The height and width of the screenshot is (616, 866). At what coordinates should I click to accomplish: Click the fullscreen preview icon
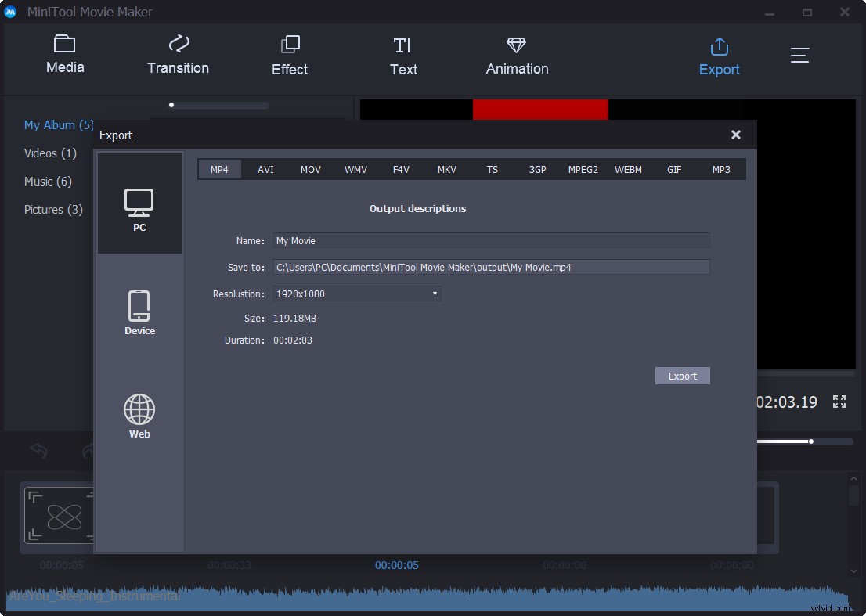pyautogui.click(x=839, y=402)
